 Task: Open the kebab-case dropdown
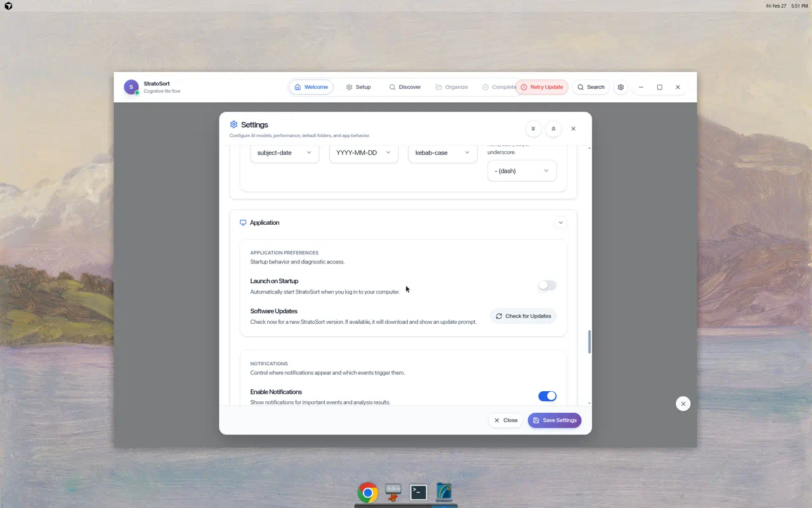[442, 152]
